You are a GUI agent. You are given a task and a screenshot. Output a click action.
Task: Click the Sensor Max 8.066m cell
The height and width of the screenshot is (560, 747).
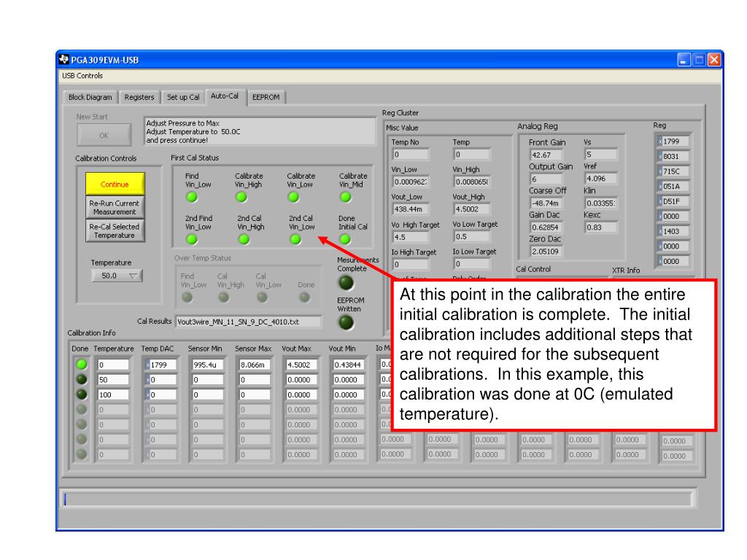(x=255, y=365)
